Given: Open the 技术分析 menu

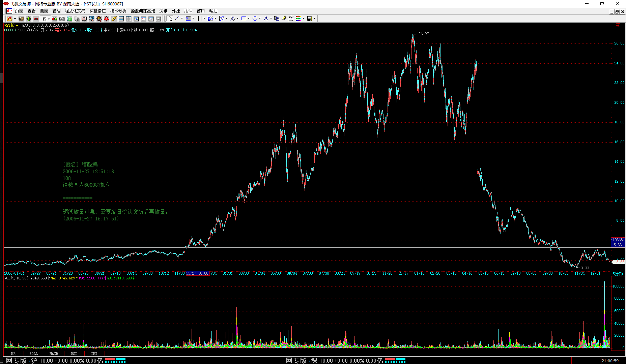Looking at the screenshot, I should click(x=118, y=11).
